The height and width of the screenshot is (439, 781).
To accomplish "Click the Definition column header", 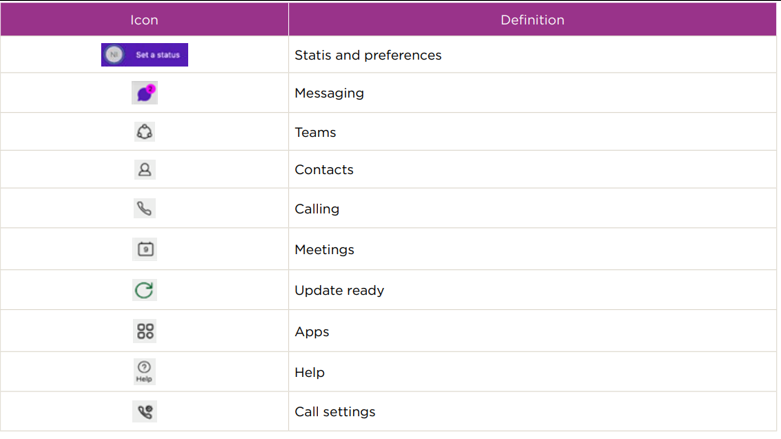I will [532, 20].
